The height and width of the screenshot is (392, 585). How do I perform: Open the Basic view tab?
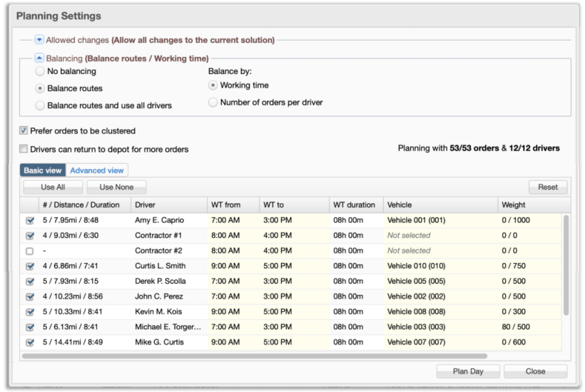44,170
